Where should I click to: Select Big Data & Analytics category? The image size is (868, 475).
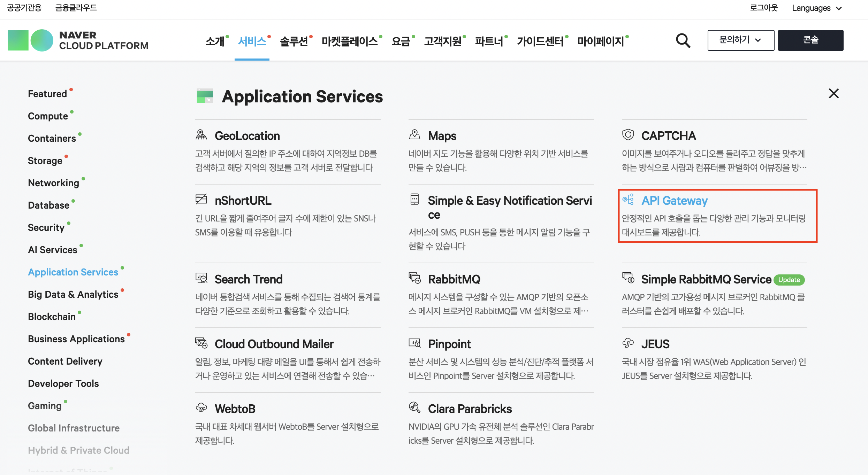click(x=73, y=294)
